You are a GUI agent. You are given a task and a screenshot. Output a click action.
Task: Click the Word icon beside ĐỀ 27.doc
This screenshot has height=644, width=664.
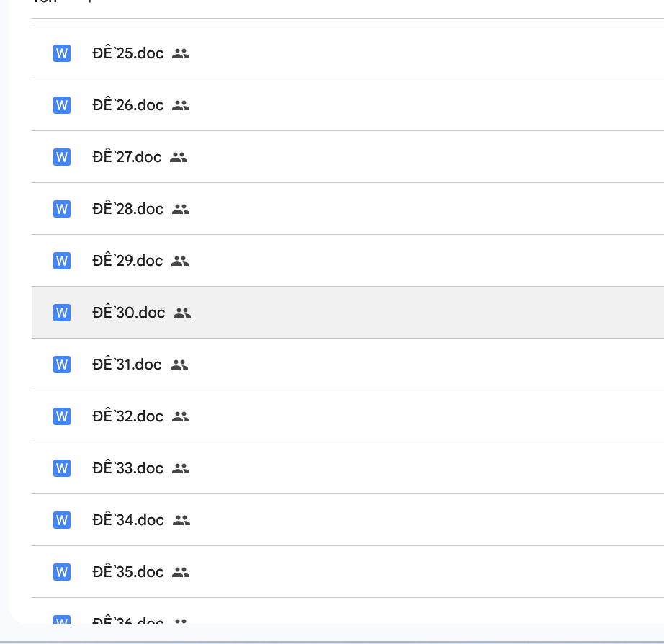pyautogui.click(x=62, y=157)
